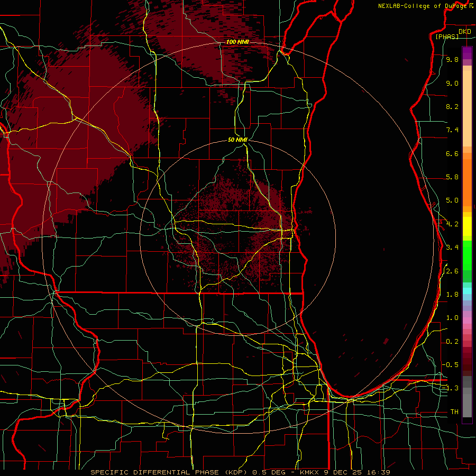Click the 2.6 scale value

(452, 271)
